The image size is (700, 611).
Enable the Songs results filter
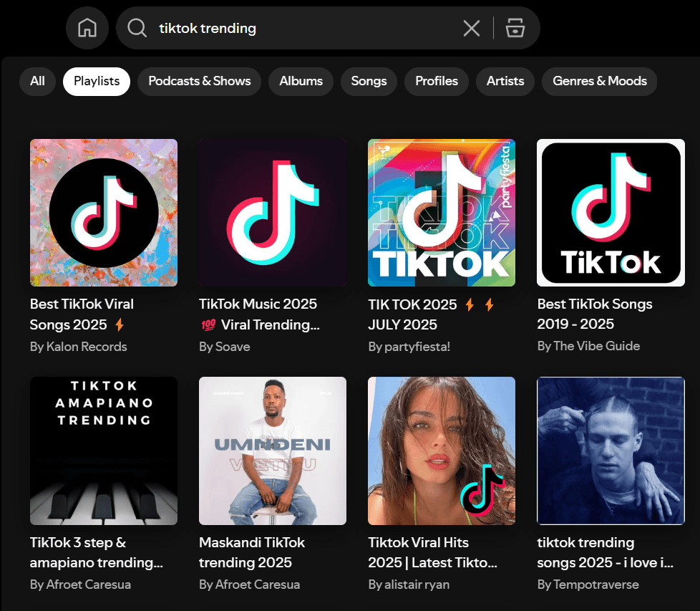[x=369, y=81]
